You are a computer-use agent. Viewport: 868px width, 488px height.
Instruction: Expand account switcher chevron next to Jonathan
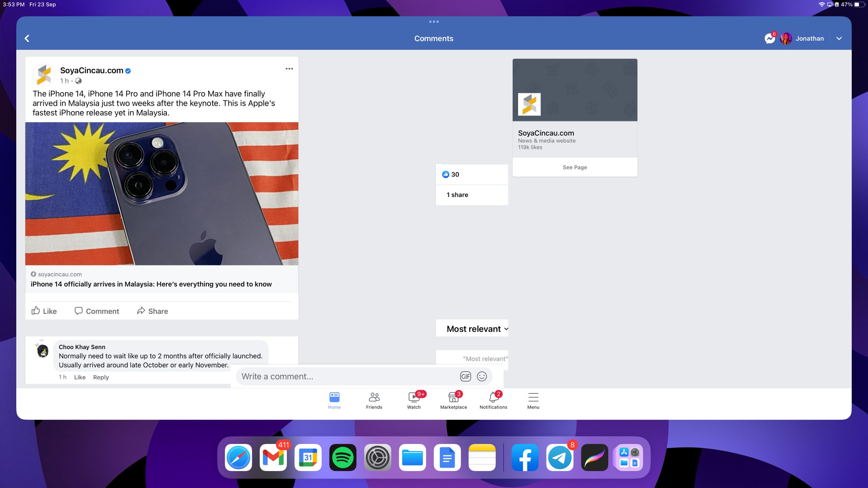pyautogui.click(x=839, y=38)
